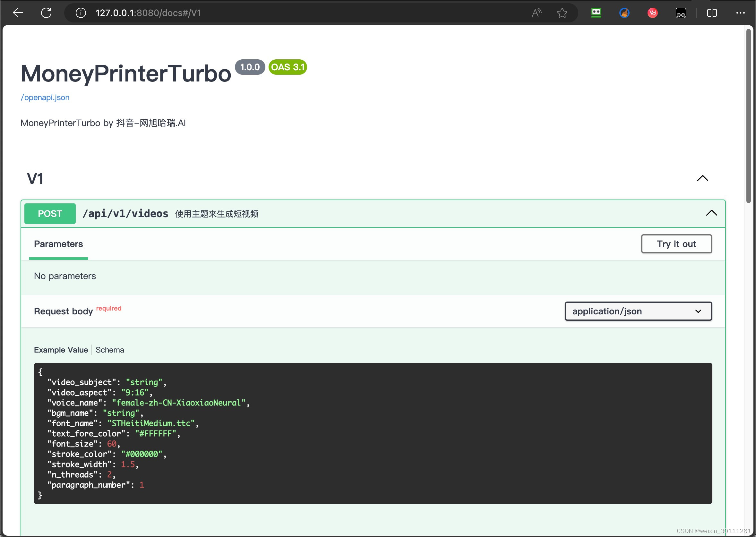Collapse the POST /api/v1/videos operation
756x537 pixels.
(711, 213)
